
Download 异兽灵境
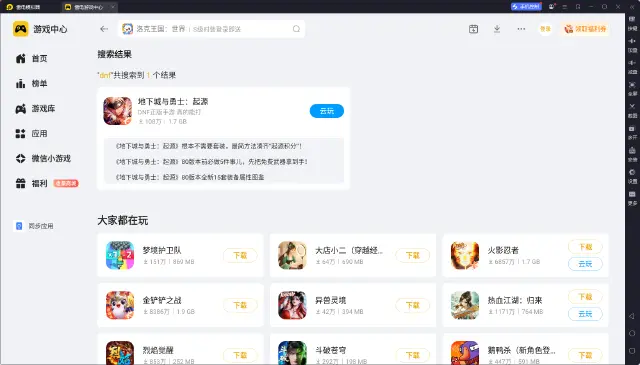(412, 305)
